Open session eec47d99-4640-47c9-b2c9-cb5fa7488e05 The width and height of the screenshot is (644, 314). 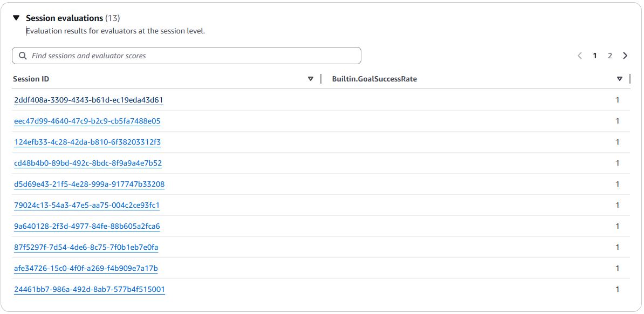click(x=87, y=121)
